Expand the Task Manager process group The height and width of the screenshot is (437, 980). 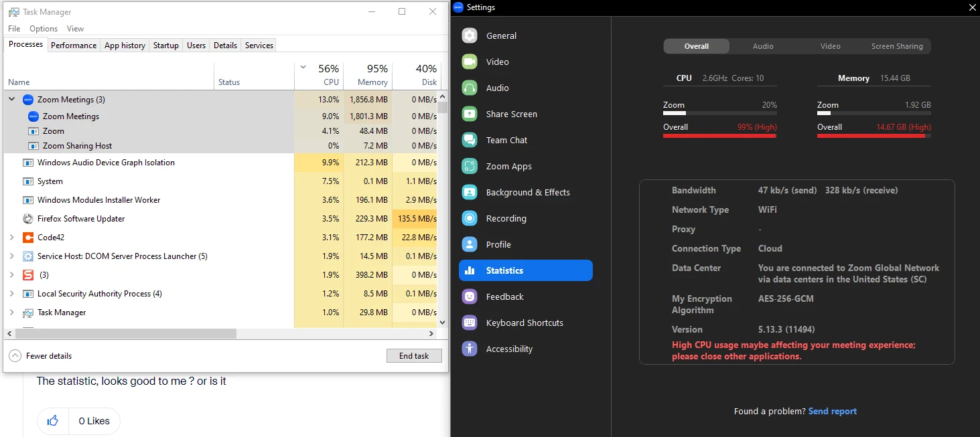(x=11, y=313)
